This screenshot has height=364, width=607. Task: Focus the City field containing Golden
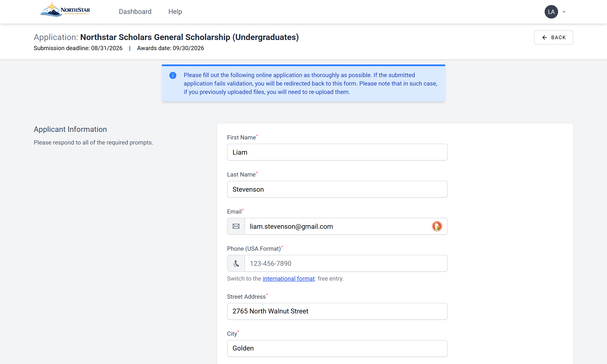click(x=337, y=348)
